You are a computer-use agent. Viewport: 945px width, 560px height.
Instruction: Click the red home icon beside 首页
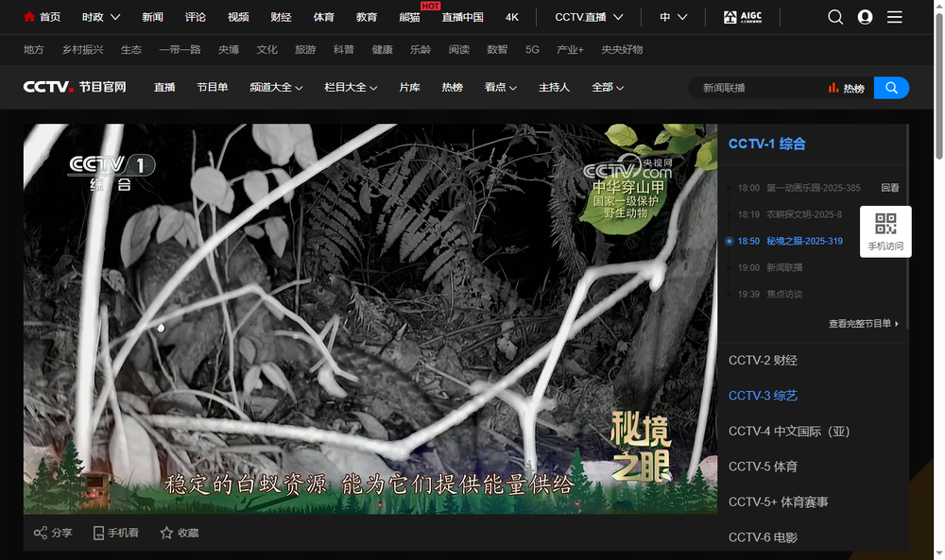[x=27, y=16]
